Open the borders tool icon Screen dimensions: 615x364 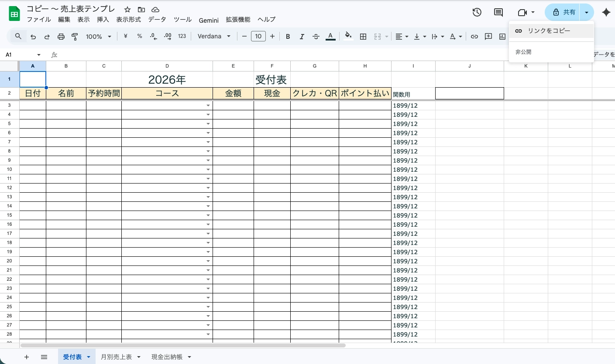click(x=363, y=37)
